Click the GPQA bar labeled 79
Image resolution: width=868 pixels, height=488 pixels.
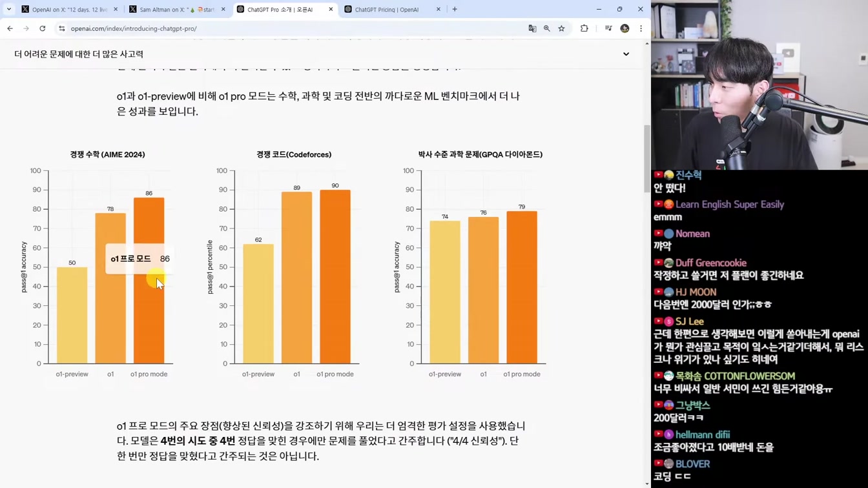[522, 287]
